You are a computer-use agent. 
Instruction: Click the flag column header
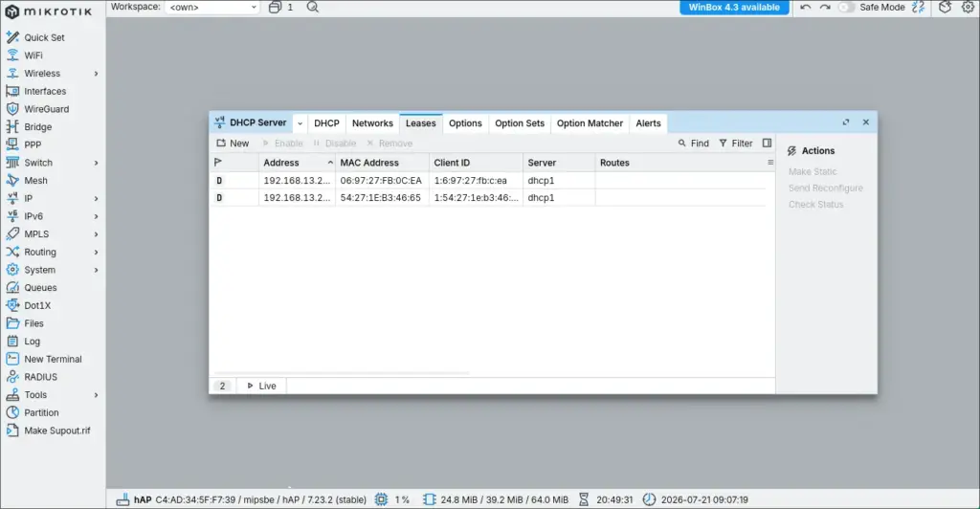[234, 163]
